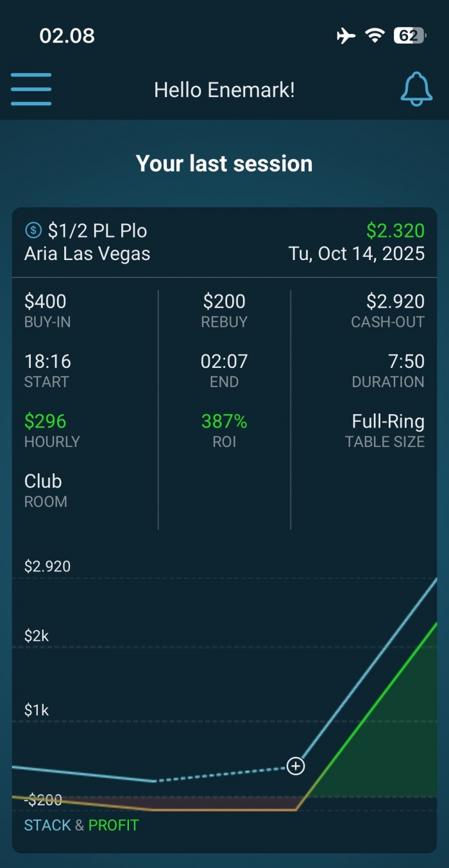
Task: Tap the STACK legend label
Action: coord(47,825)
